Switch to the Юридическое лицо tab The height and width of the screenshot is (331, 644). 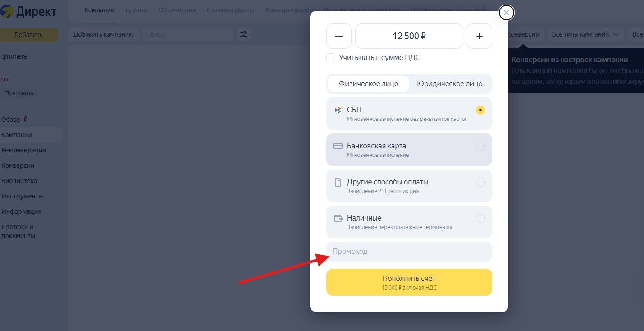pyautogui.click(x=450, y=84)
